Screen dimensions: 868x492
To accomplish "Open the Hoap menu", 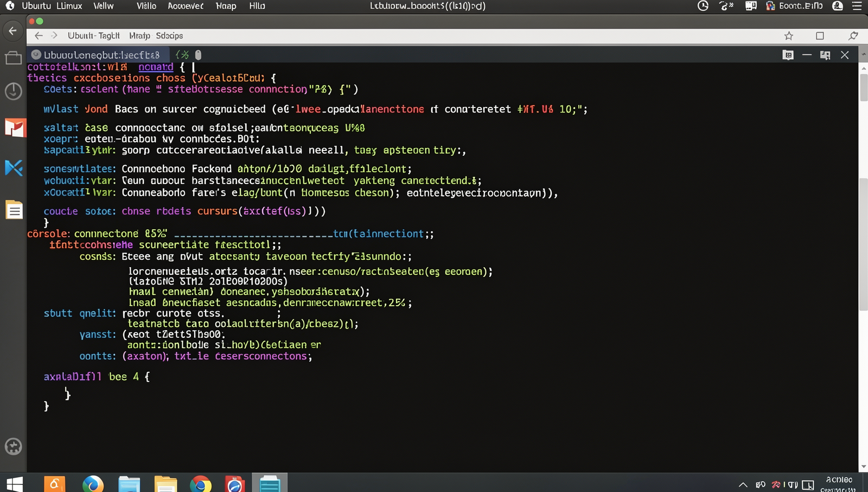I will [x=226, y=6].
